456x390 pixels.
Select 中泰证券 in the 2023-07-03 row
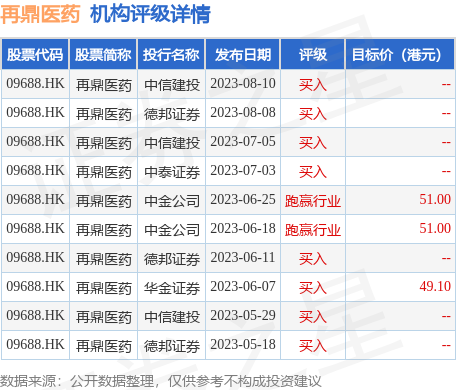tap(172, 172)
